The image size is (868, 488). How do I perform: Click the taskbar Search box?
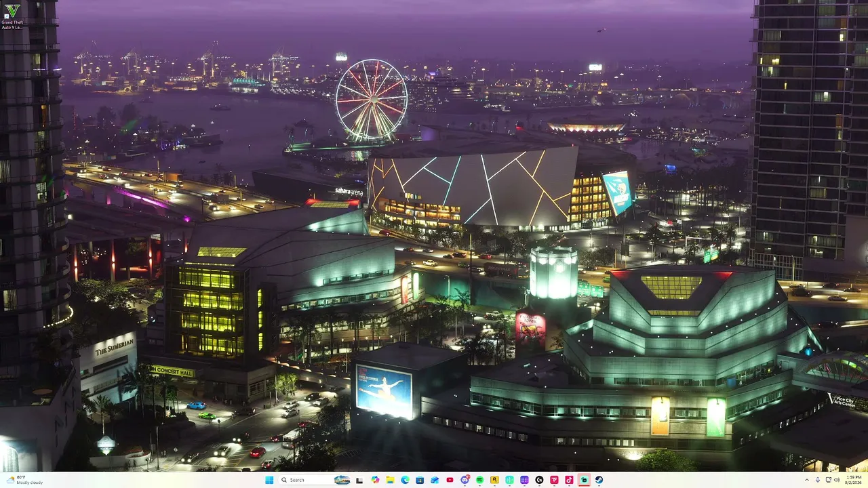tap(315, 480)
